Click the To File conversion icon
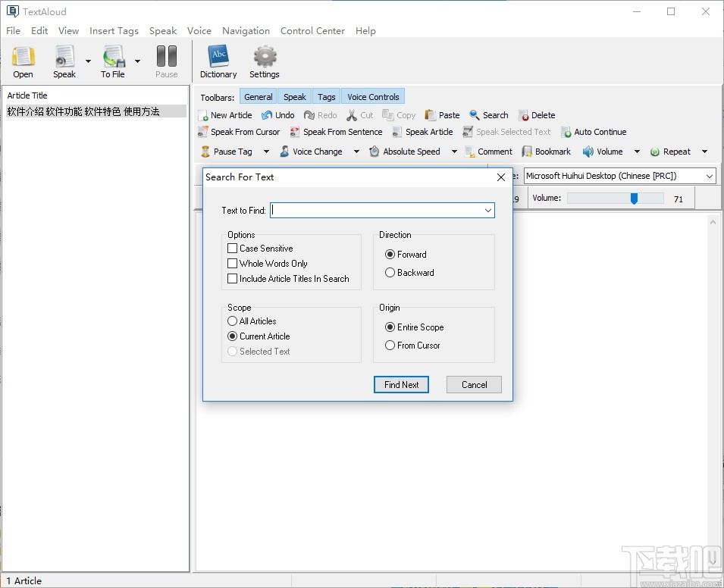724x588 pixels. [x=112, y=61]
